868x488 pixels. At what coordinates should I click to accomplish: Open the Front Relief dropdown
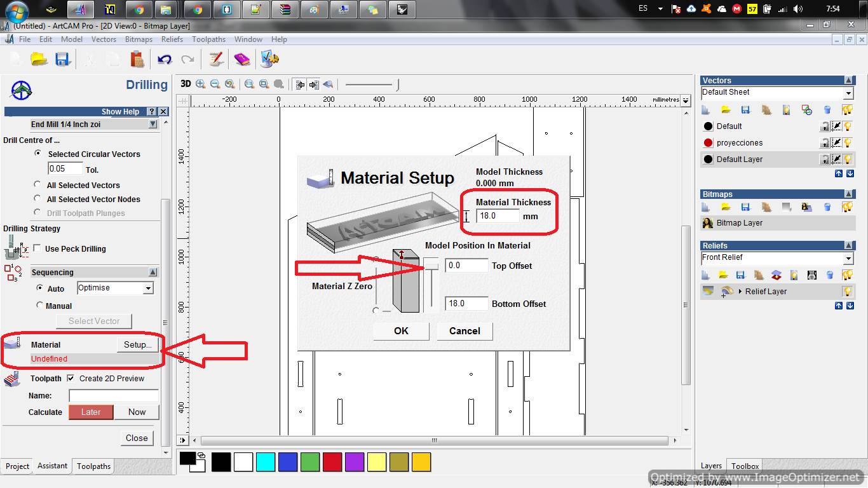(848, 259)
